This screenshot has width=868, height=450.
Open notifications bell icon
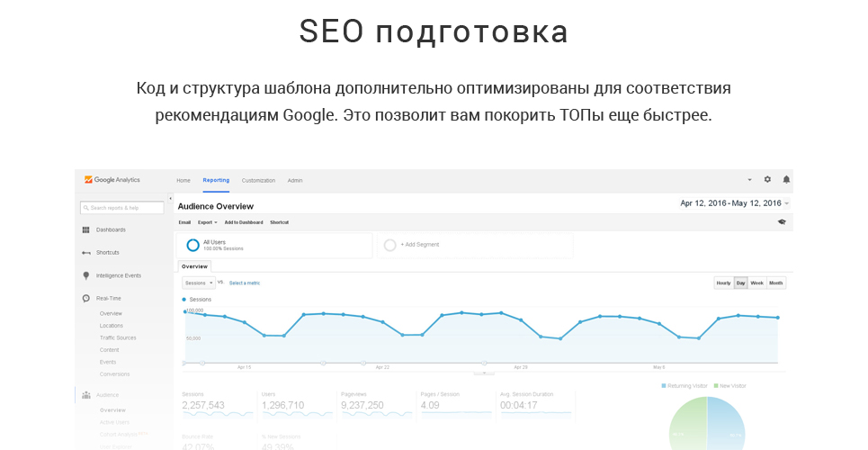tap(786, 179)
